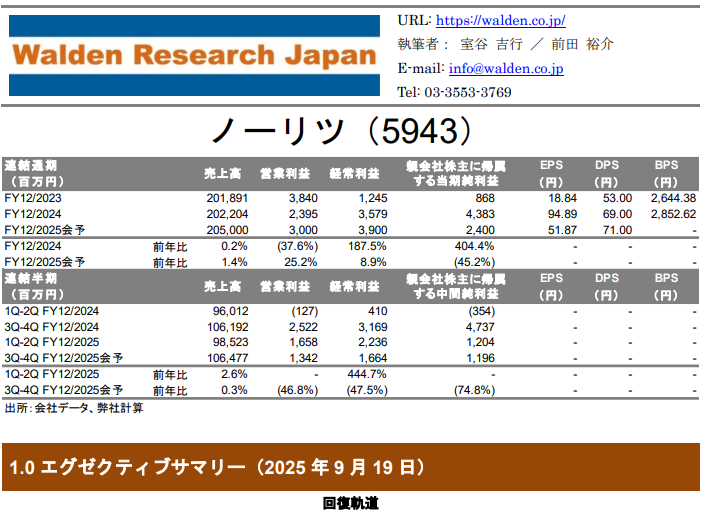Click BPS value 2,852.62
This screenshot has width=701, height=510.
click(x=673, y=214)
